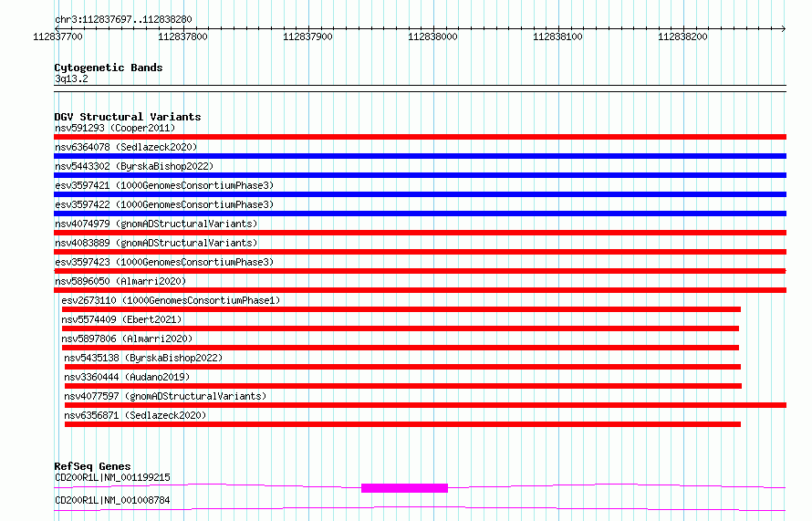Click ruler position 112838200
The width and height of the screenshot is (812, 521).
[682, 36]
